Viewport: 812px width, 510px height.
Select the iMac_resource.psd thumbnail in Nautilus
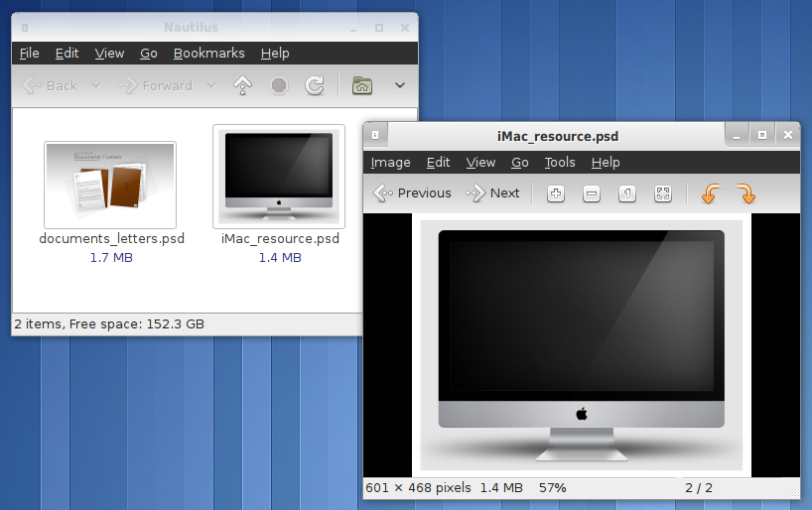coord(279,177)
